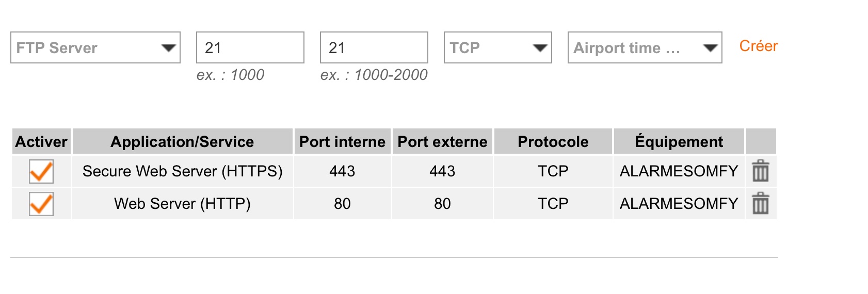Viewport: 868px width, 294px height.
Task: Click the Port interne column header
Action: pyautogui.click(x=342, y=141)
